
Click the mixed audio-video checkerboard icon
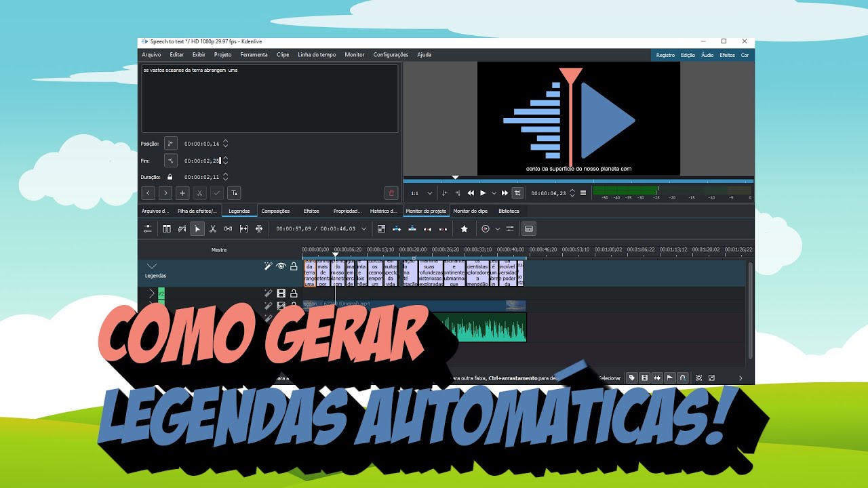point(381,229)
